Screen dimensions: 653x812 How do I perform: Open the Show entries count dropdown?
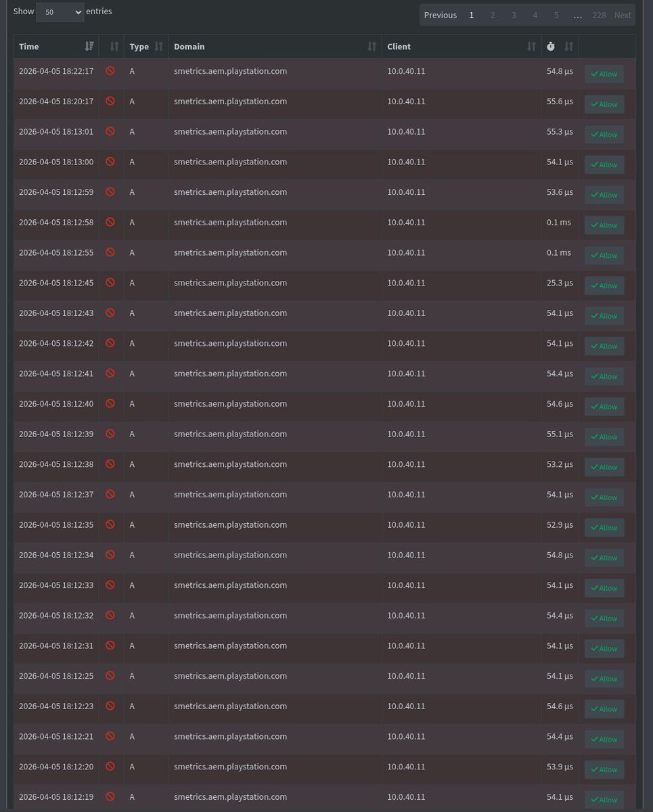click(x=60, y=12)
